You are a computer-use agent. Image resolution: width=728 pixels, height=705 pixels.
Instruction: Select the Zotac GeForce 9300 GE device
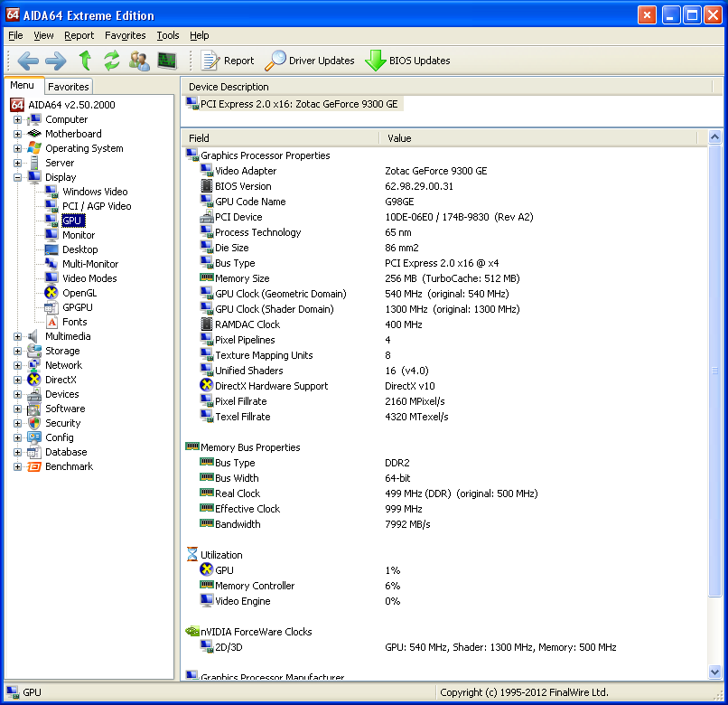pos(294,104)
